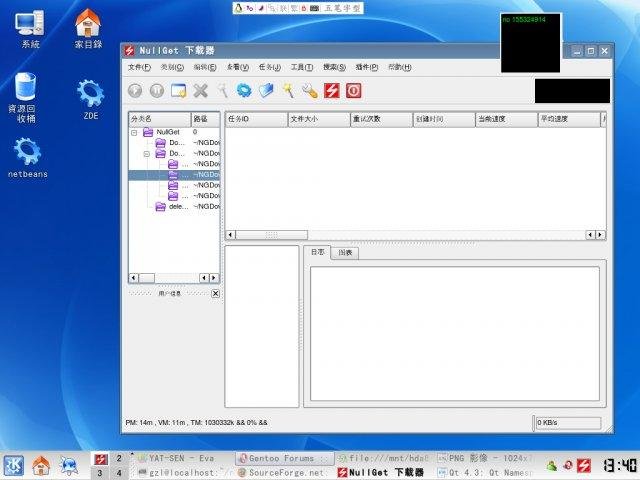This screenshot has width=640, height=480.
Task: Switch to the Qt 4.3: Qt Names taskbar entry
Action: (485, 473)
